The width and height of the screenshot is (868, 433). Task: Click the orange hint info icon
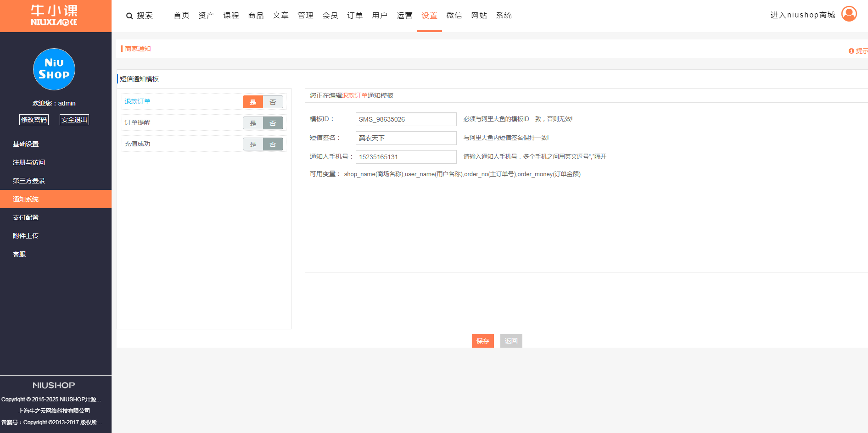851,51
